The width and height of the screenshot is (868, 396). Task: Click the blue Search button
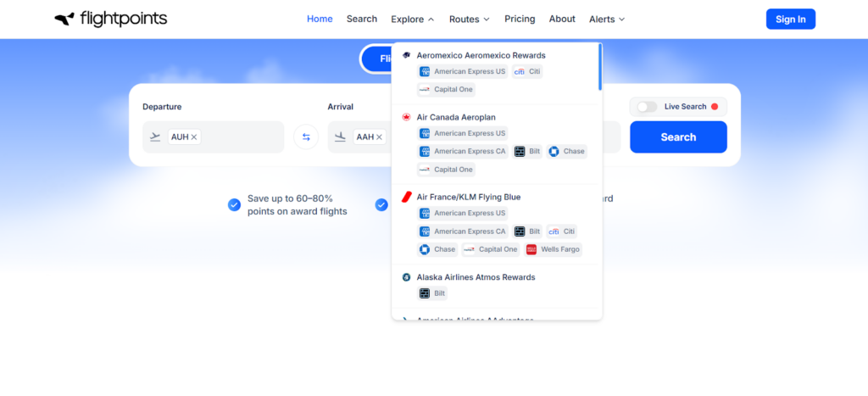678,137
